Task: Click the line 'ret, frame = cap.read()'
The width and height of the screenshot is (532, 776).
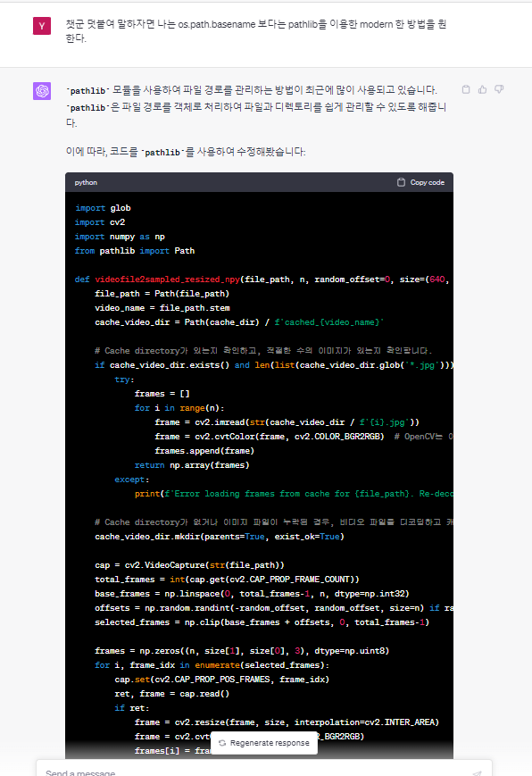Action: 172,694
